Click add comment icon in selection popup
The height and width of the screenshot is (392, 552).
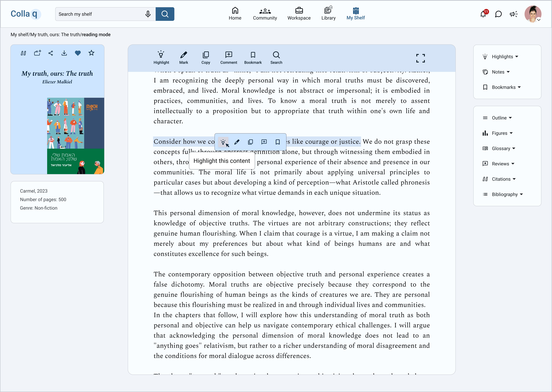[264, 142]
